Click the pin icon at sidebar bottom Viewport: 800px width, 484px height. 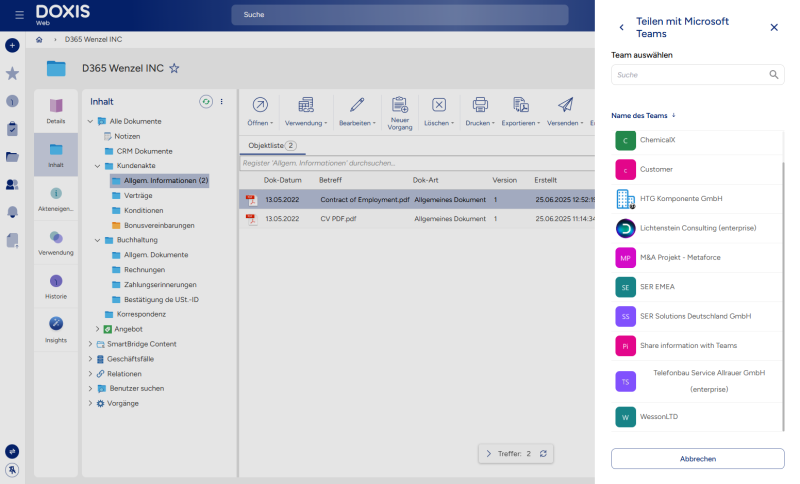pyautogui.click(x=12, y=470)
